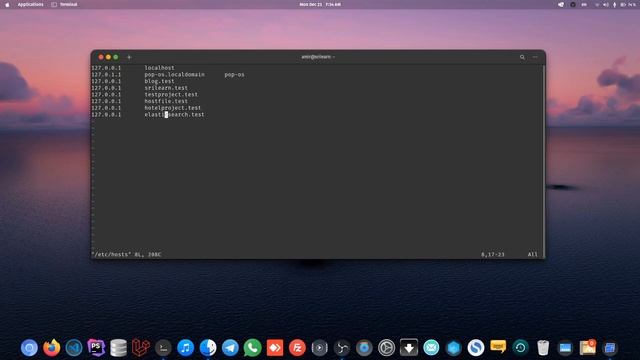Open the date and time in top bar
The image size is (640, 360).
(320, 4)
